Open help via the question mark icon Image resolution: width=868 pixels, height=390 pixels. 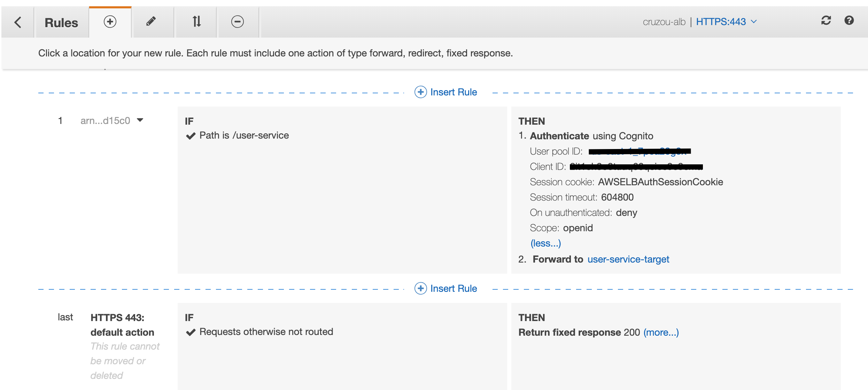pyautogui.click(x=849, y=21)
